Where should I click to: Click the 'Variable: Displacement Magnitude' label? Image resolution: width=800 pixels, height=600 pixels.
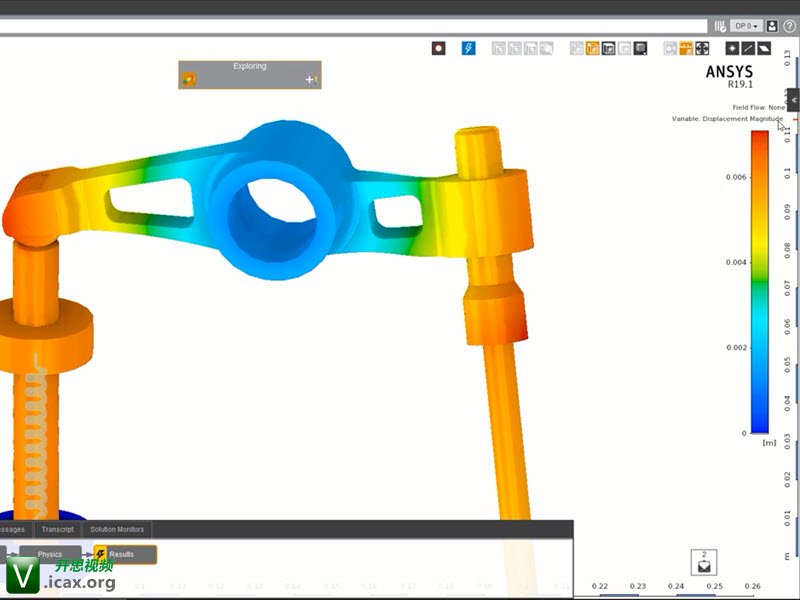pyautogui.click(x=727, y=118)
